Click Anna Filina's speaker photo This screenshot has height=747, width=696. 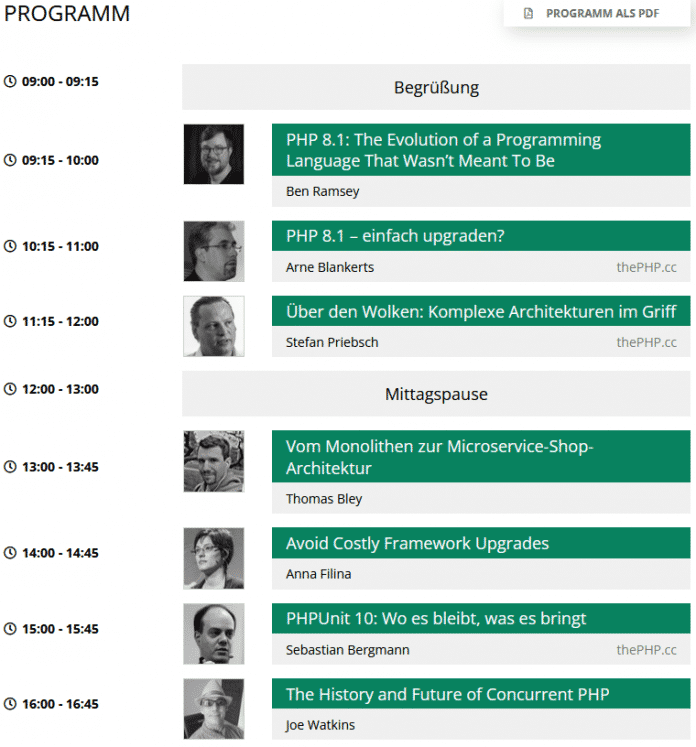pyautogui.click(x=214, y=558)
